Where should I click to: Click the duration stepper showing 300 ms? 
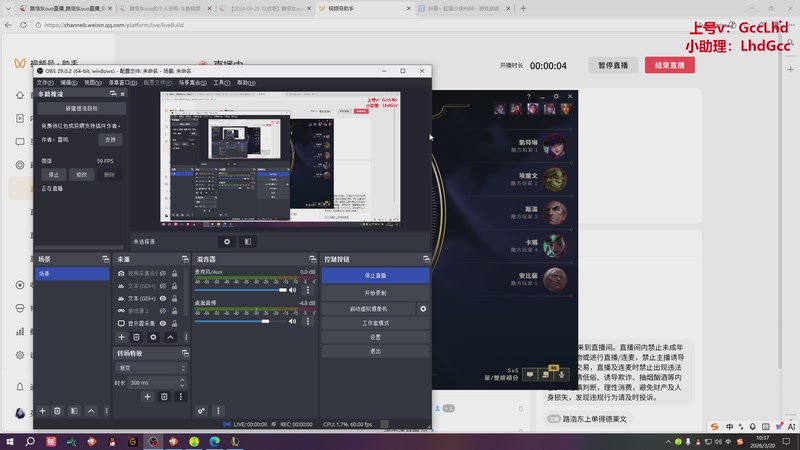click(x=182, y=383)
